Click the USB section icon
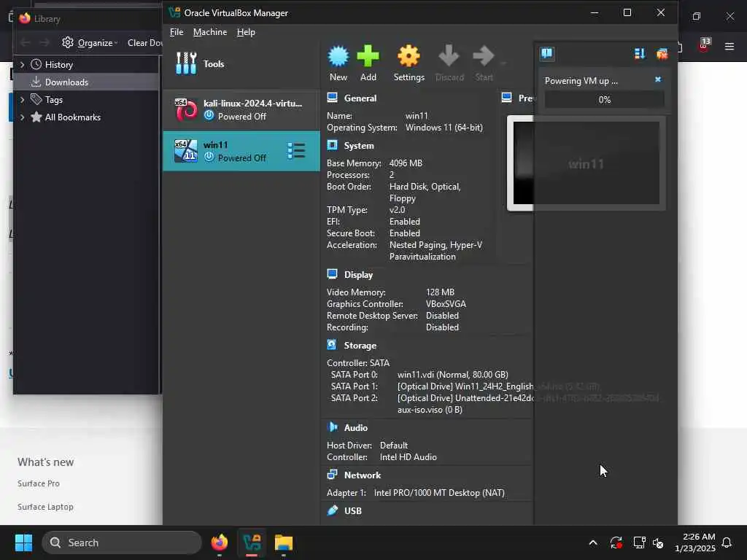This screenshot has height=560, width=747. (332, 510)
